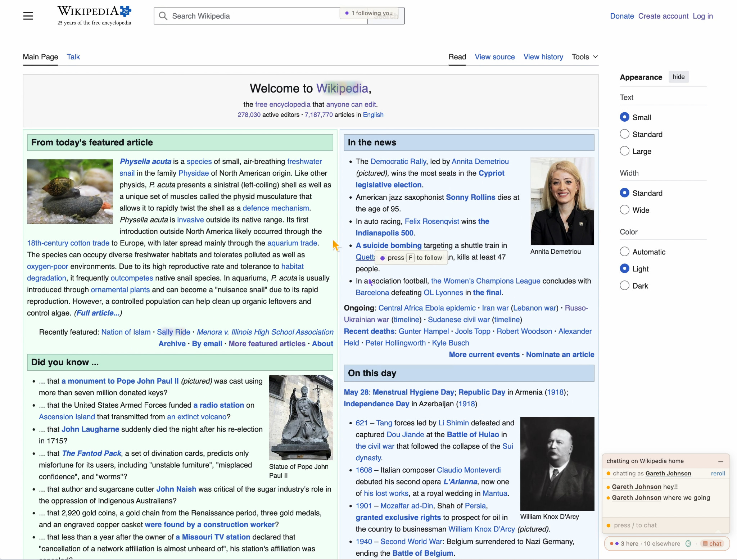Open the Nation of Islam link
Image resolution: width=737 pixels, height=560 pixels.
pos(126,332)
